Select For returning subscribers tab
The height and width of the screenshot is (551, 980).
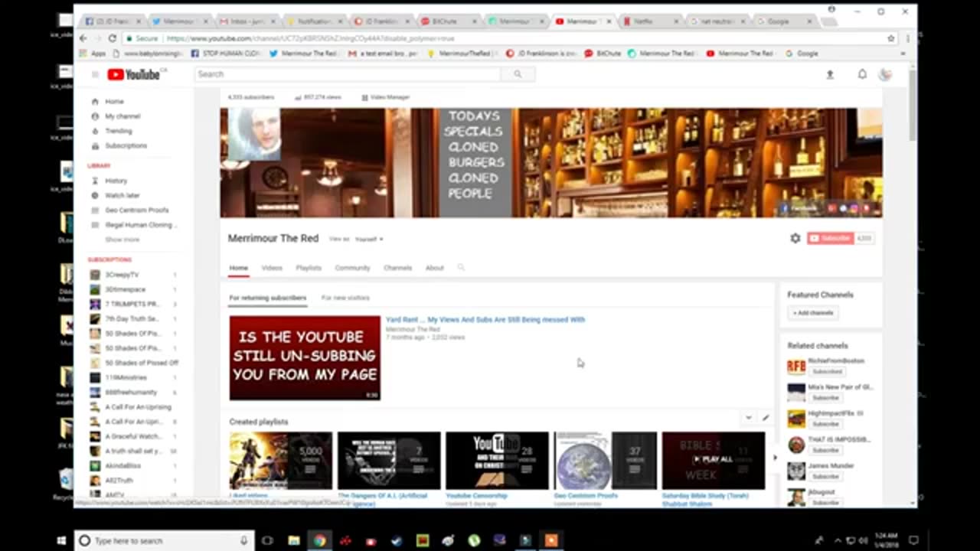pos(268,298)
